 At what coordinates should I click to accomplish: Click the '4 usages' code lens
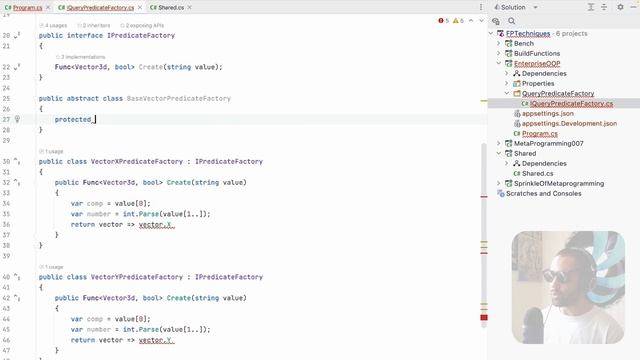point(53,25)
